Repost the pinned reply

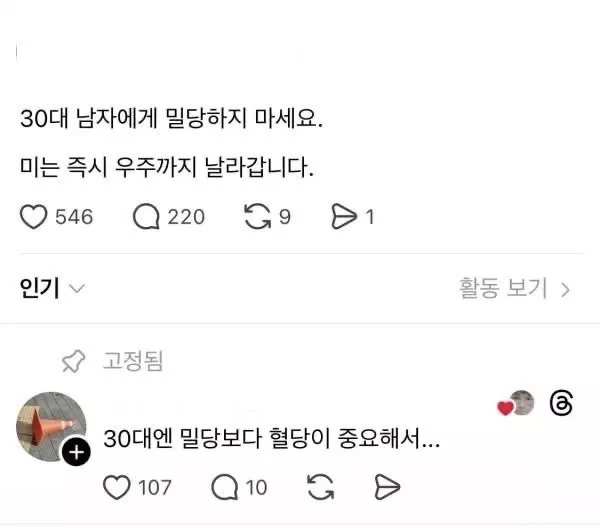point(319,487)
